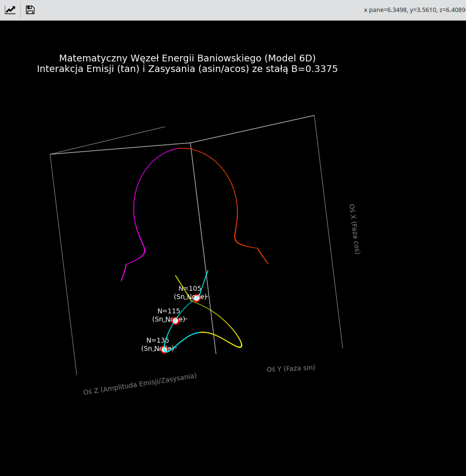Click the red N=135 node marker
The width and height of the screenshot is (466, 476).
coord(164,349)
